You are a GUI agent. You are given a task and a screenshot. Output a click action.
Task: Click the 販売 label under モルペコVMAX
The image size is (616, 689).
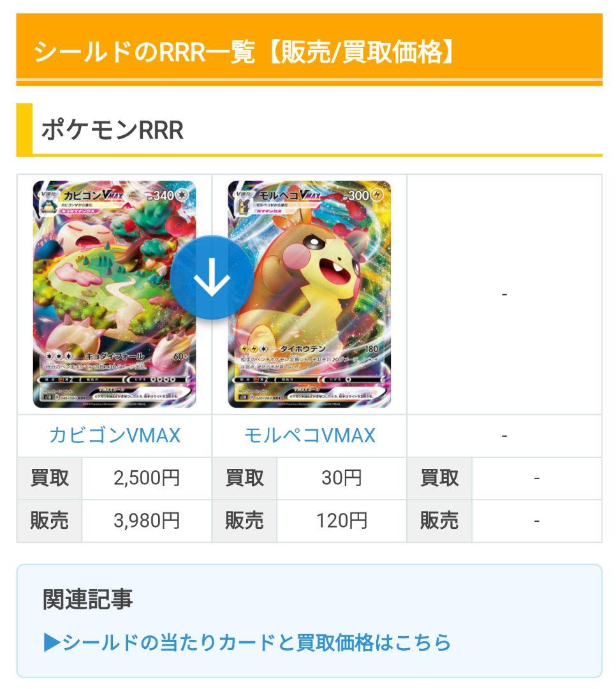[244, 521]
